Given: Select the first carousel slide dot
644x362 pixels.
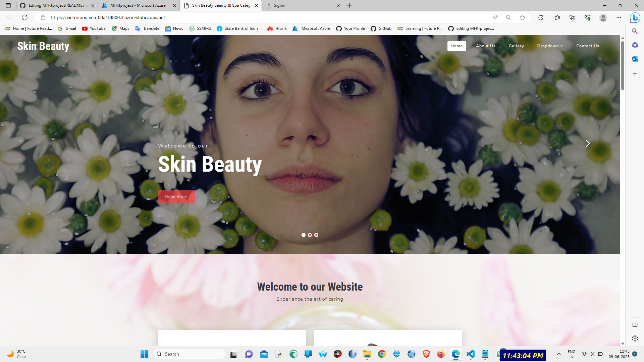Looking at the screenshot, I should point(304,235).
